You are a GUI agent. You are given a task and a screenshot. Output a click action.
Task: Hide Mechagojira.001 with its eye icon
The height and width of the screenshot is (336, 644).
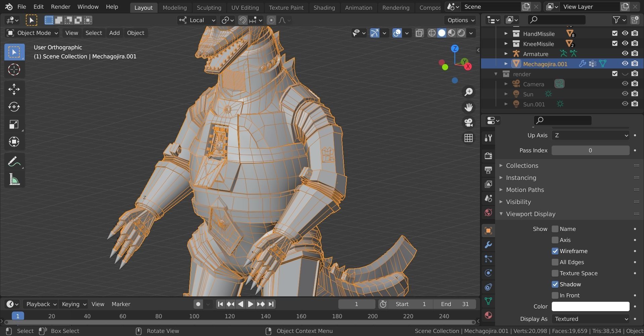[625, 63]
